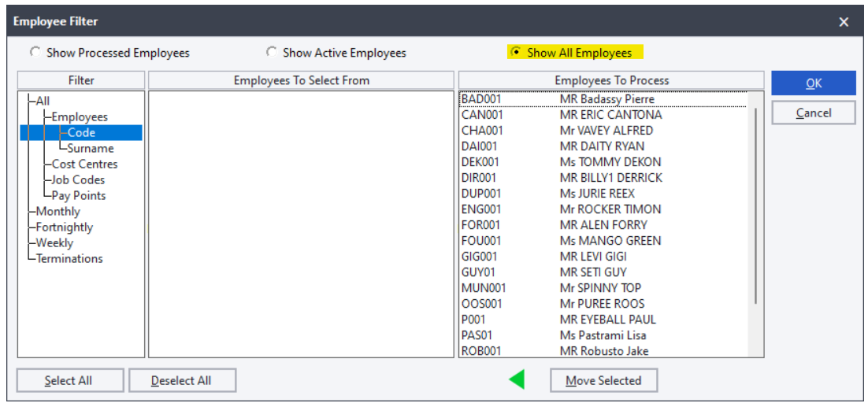
Task: Select Job Codes filter item
Action: coord(78,179)
